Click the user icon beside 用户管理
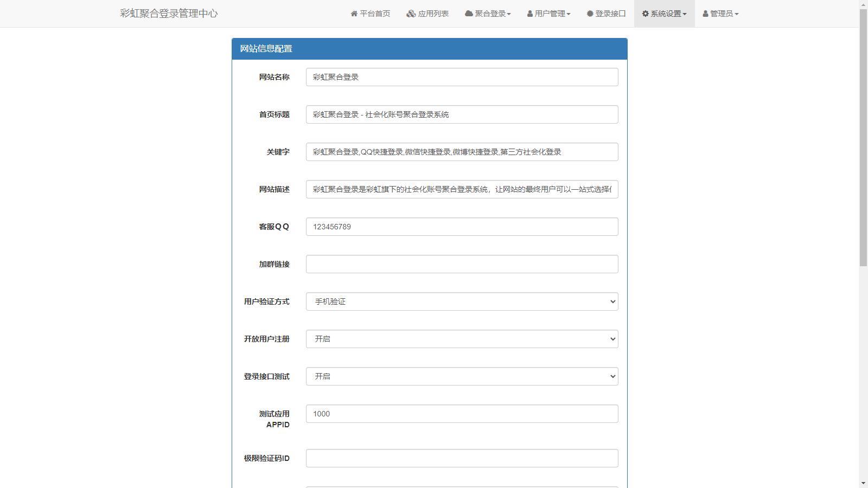Viewport: 868px width, 488px height. 530,14
